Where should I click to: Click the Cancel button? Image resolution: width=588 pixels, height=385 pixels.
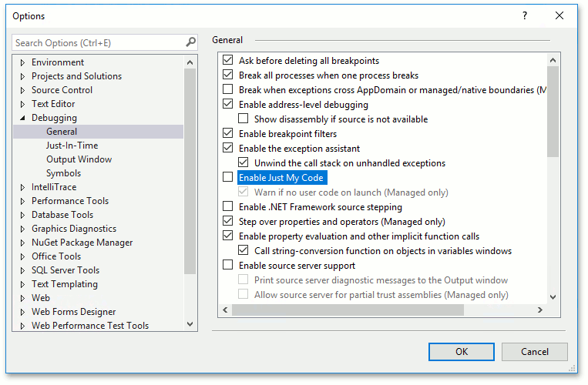pyautogui.click(x=534, y=352)
